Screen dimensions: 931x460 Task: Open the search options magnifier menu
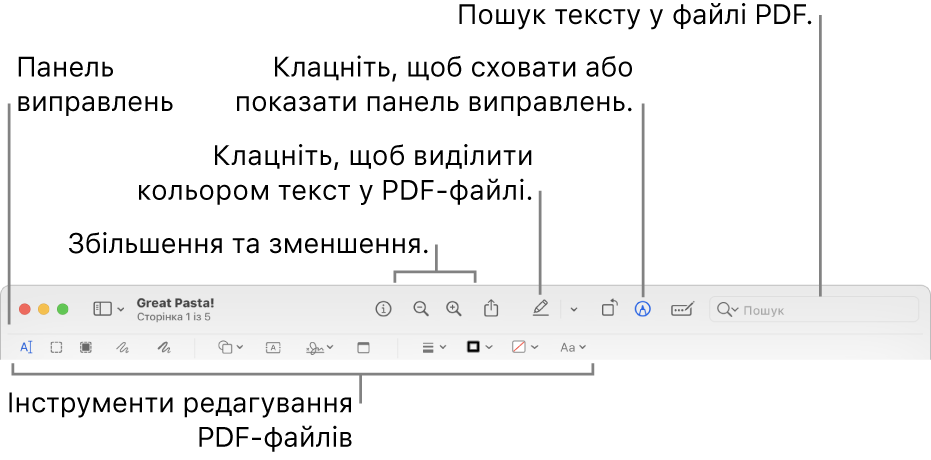pos(727,310)
